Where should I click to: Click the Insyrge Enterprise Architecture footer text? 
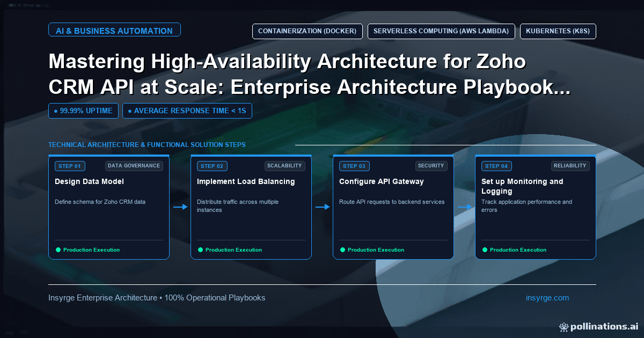tap(157, 298)
